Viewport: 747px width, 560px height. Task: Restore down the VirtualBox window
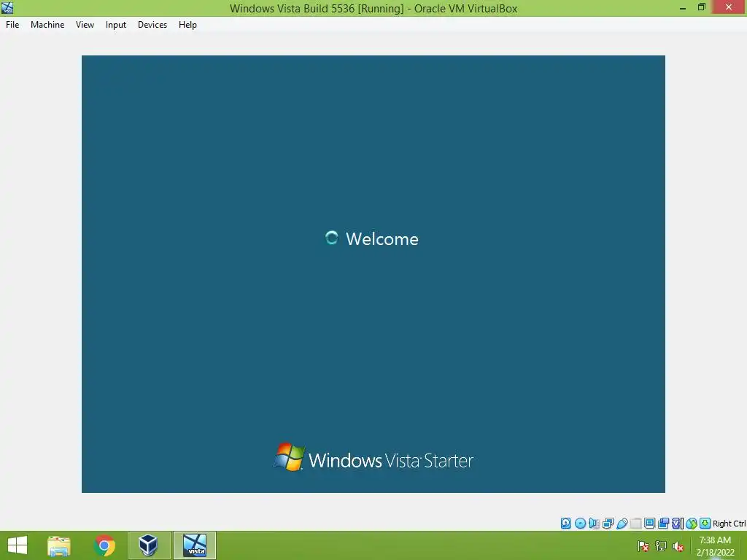[x=702, y=7]
